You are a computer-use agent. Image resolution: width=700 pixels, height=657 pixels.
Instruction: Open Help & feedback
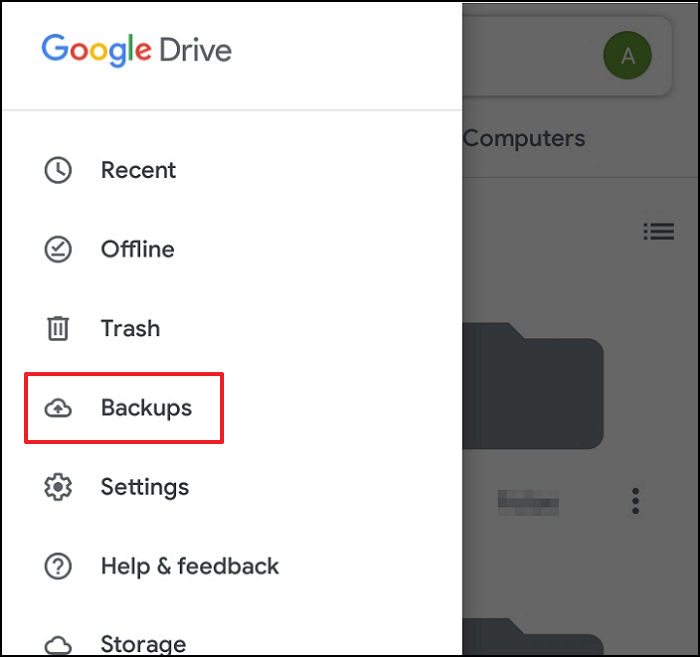[232, 566]
